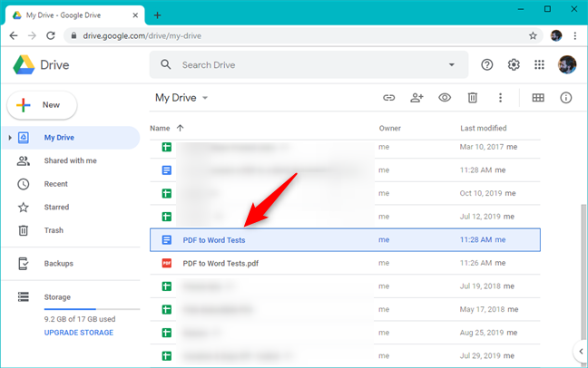Show file details info panel
This screenshot has width=588, height=368.
[x=566, y=98]
